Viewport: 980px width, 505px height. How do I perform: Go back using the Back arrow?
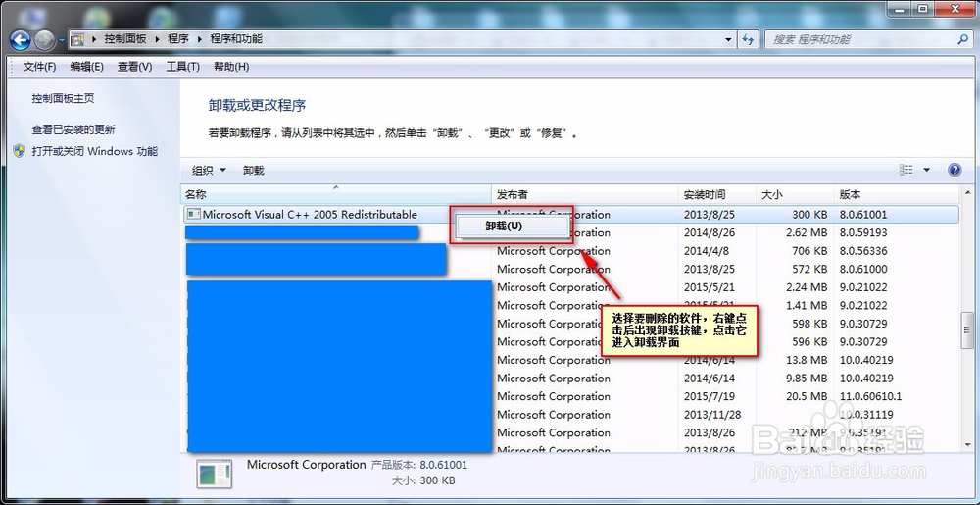[20, 40]
